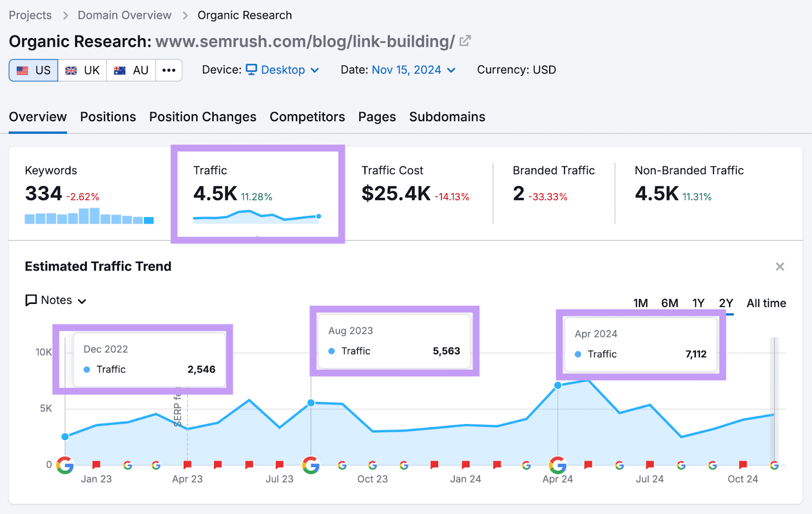Click the red flag note above Jan 23
812x514 pixels.
coord(96,464)
